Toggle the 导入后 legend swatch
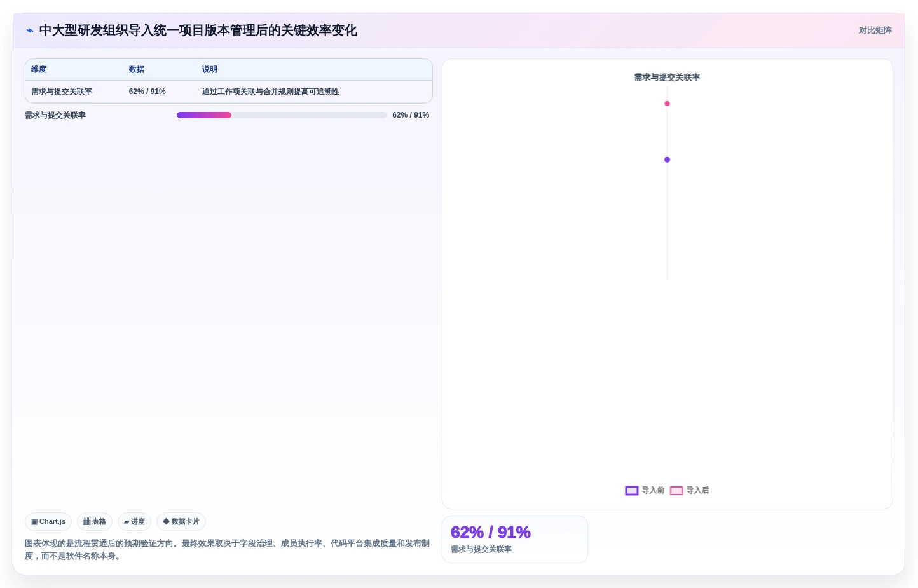Viewport: 918px width, 588px height. pyautogui.click(x=676, y=491)
